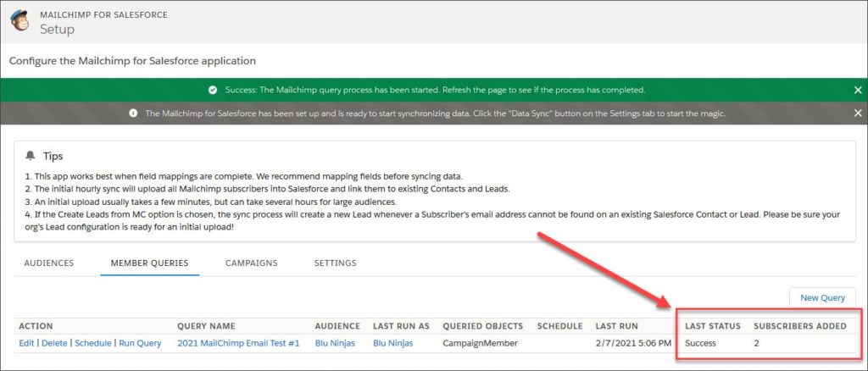Screen dimensions: 868x371
Task: Click the Last Status column header
Action: click(712, 325)
